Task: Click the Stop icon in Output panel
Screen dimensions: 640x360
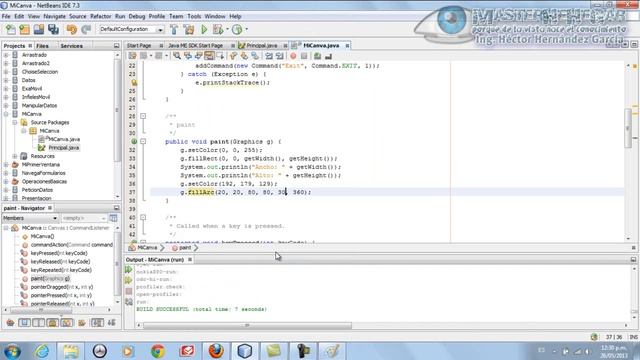Action: 129,291
